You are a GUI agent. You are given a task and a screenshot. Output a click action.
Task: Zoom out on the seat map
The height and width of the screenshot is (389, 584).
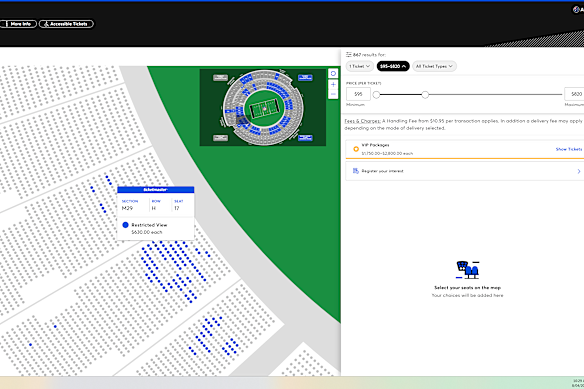[333, 94]
